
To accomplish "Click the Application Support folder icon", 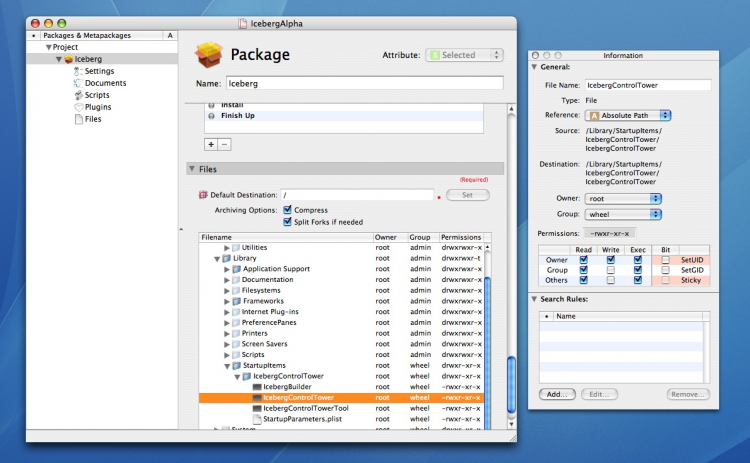I will pyautogui.click(x=236, y=269).
